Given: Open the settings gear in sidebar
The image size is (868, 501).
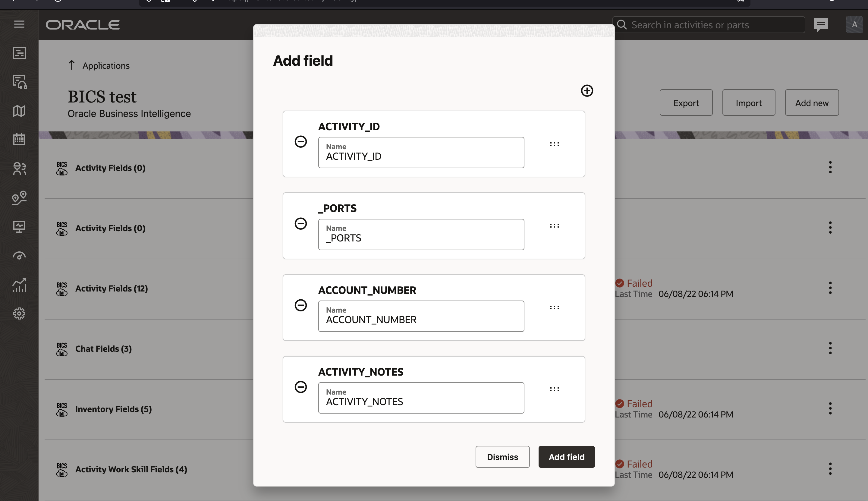Looking at the screenshot, I should (x=19, y=313).
